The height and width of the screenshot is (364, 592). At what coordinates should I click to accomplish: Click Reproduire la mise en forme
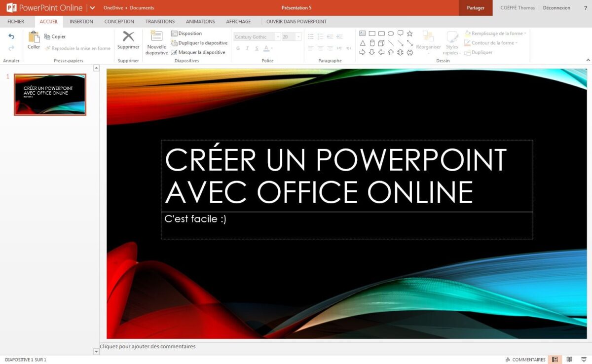point(77,48)
